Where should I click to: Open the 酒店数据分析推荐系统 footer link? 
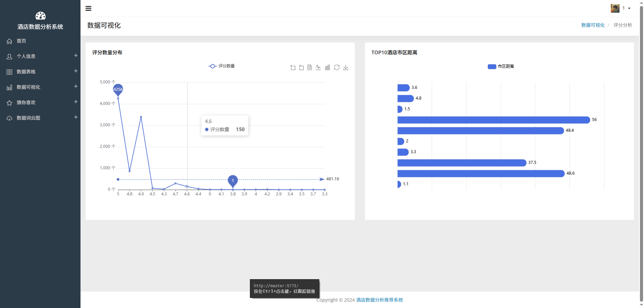pyautogui.click(x=379, y=300)
